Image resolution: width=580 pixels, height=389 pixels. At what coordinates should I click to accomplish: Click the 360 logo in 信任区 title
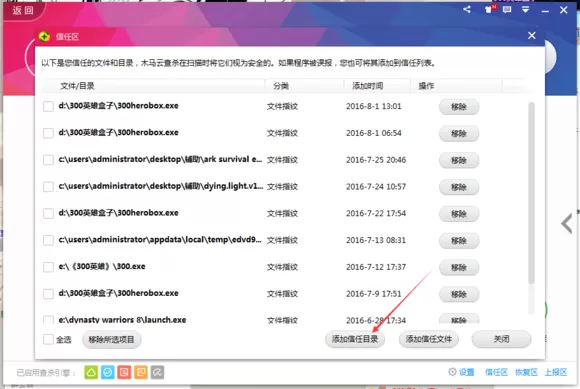pyautogui.click(x=44, y=36)
